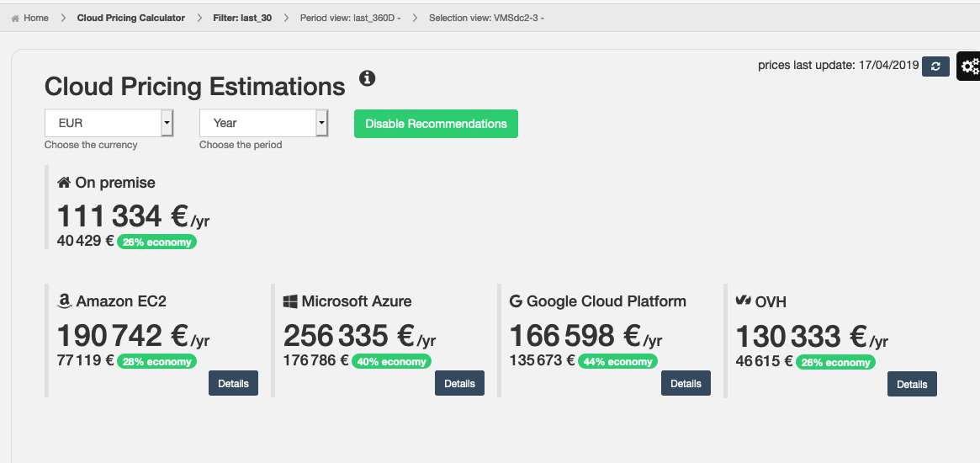The height and width of the screenshot is (463, 980).
Task: Click the 77 119 € savings value
Action: (x=86, y=360)
